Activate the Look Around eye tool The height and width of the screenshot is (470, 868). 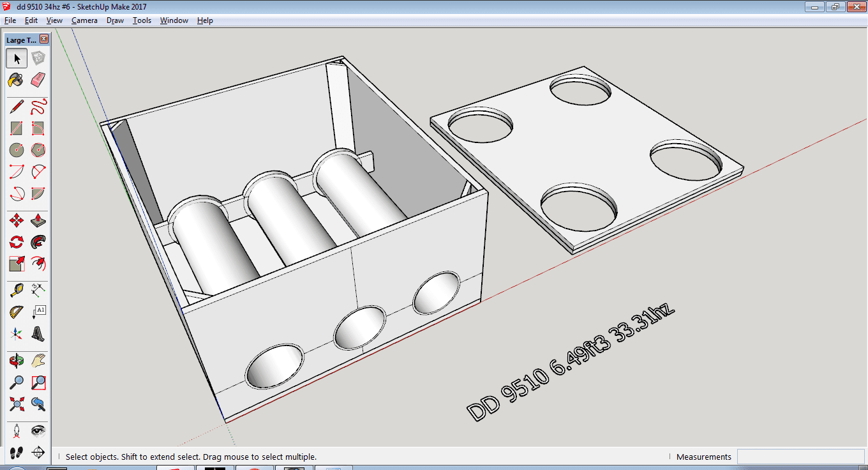coord(38,431)
